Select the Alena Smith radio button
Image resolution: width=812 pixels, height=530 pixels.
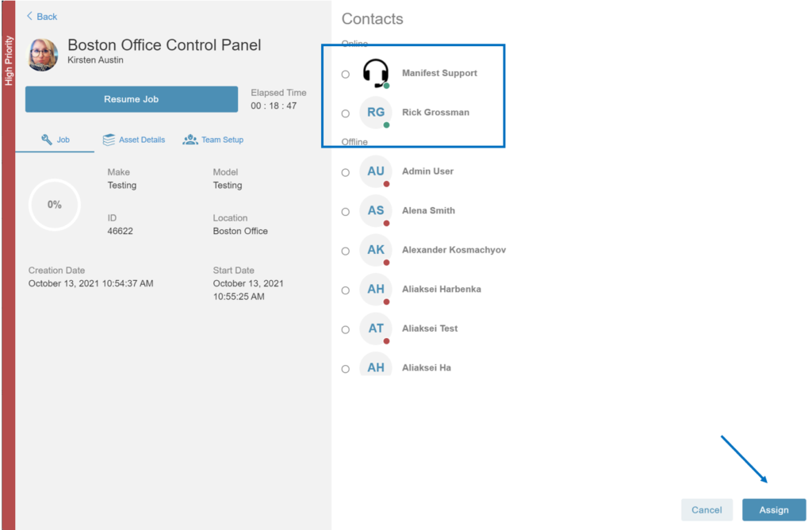pos(346,212)
